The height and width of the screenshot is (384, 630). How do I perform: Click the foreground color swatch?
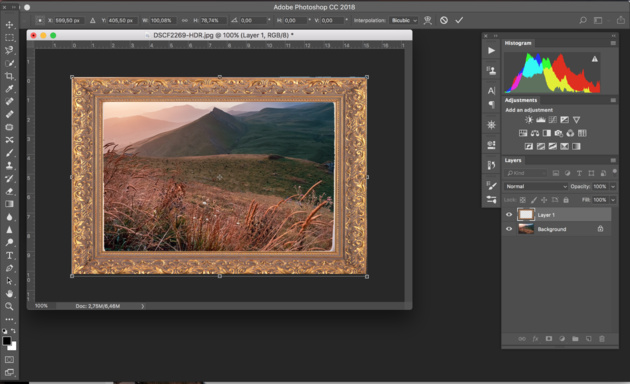[6, 341]
